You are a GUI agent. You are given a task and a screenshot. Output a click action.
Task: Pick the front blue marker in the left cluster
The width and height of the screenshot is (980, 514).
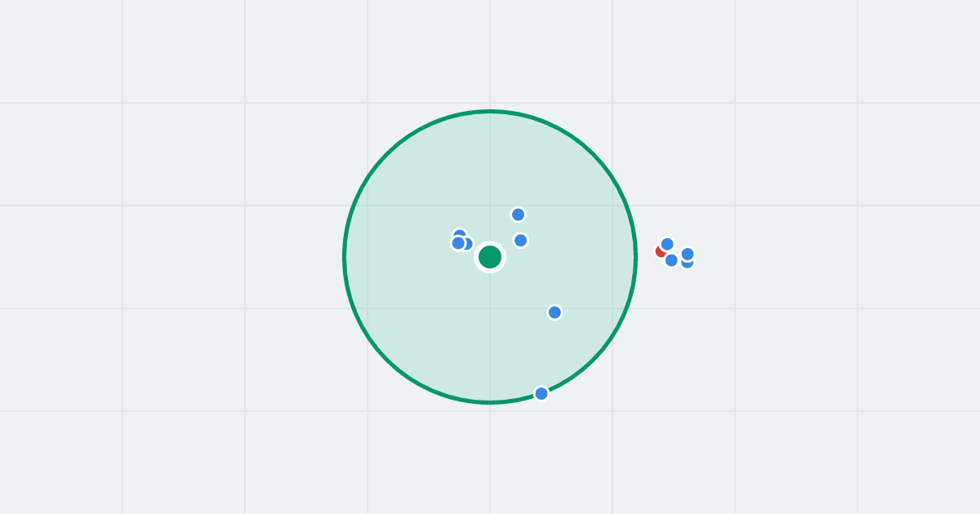[x=458, y=243]
